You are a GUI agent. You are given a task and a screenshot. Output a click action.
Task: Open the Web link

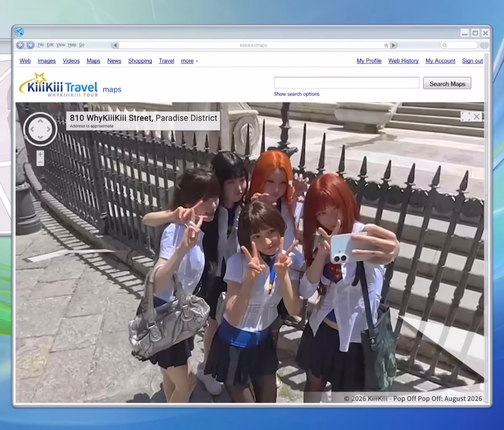tap(25, 61)
